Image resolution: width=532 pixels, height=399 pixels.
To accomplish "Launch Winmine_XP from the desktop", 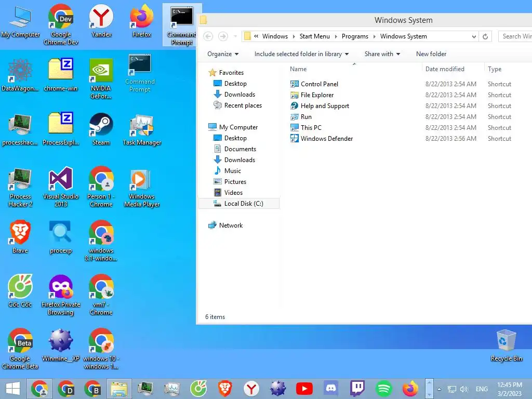I will pos(61,345).
